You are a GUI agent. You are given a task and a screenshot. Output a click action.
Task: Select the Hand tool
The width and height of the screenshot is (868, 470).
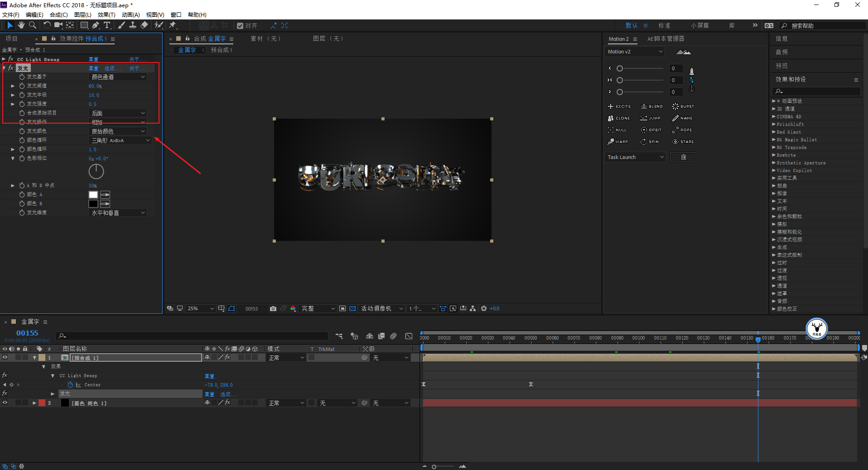[x=21, y=25]
